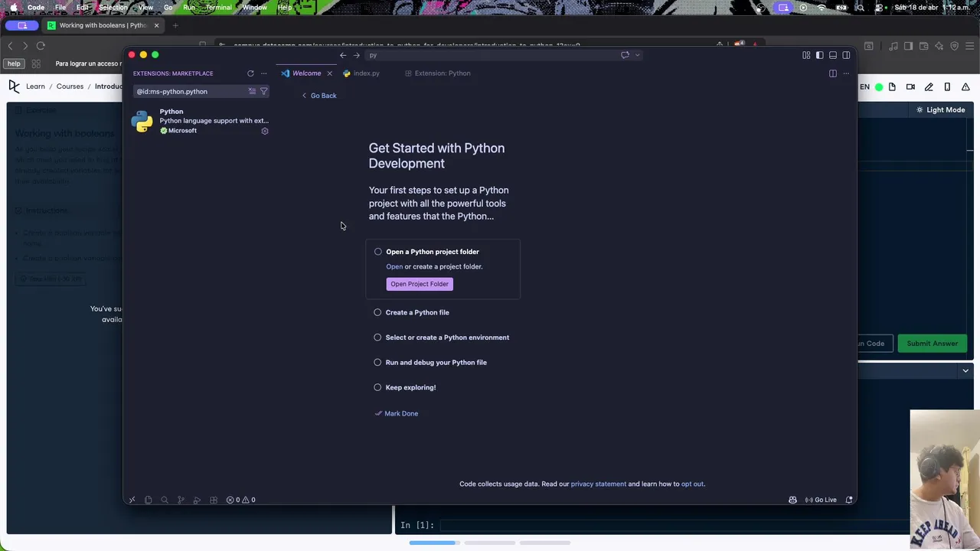Toggle primary side bar visibility
The width and height of the screenshot is (980, 551).
coord(819,55)
